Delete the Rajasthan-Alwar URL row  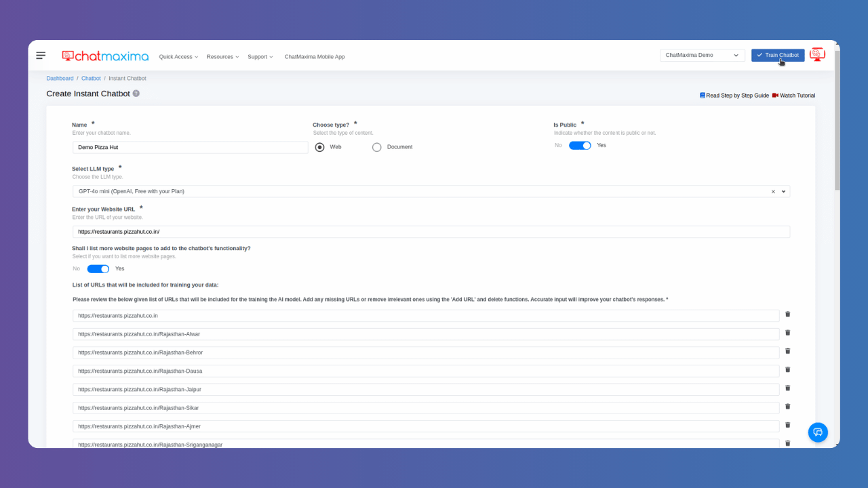click(x=788, y=333)
